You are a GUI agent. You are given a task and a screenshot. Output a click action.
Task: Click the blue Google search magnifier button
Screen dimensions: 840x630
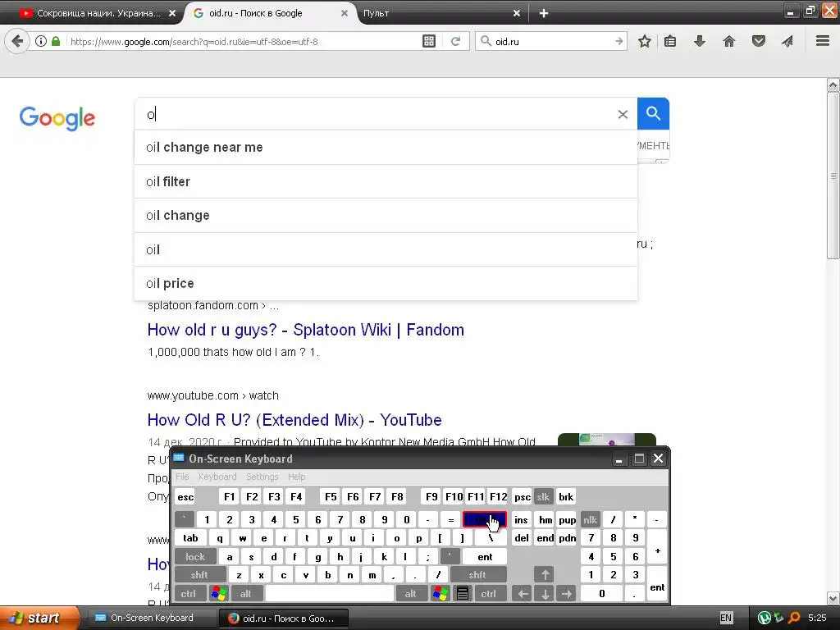coord(653,113)
